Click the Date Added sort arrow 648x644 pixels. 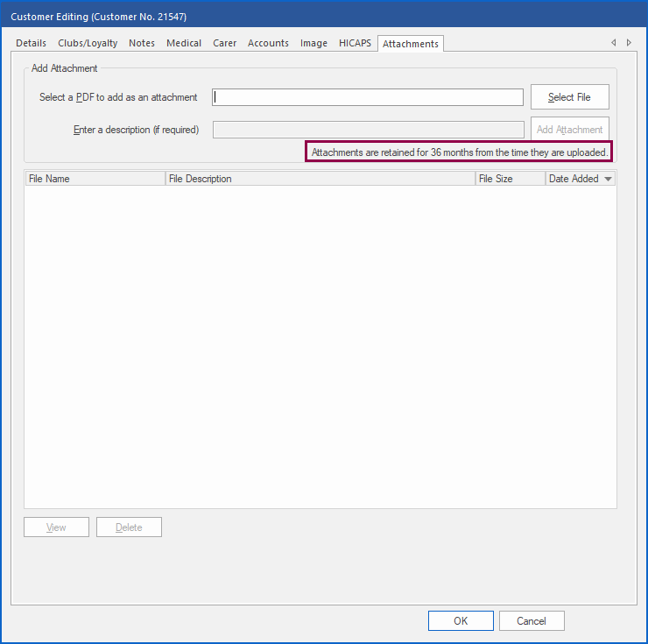[608, 179]
